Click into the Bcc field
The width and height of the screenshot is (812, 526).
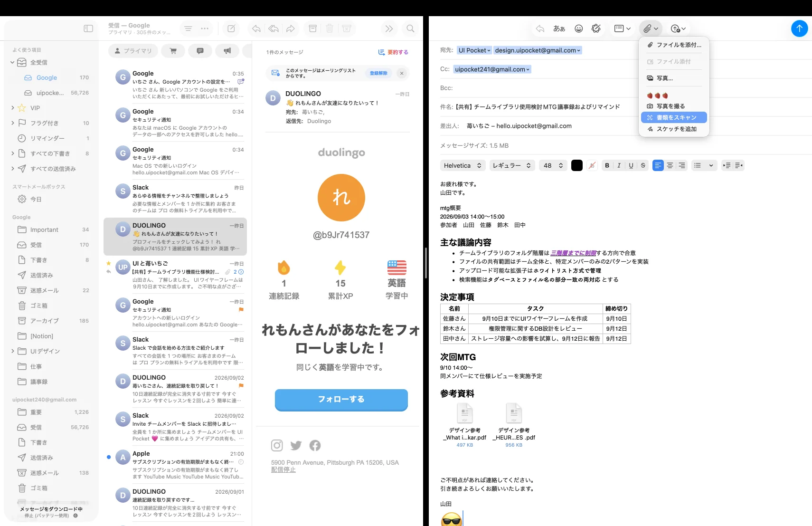click(x=624, y=88)
